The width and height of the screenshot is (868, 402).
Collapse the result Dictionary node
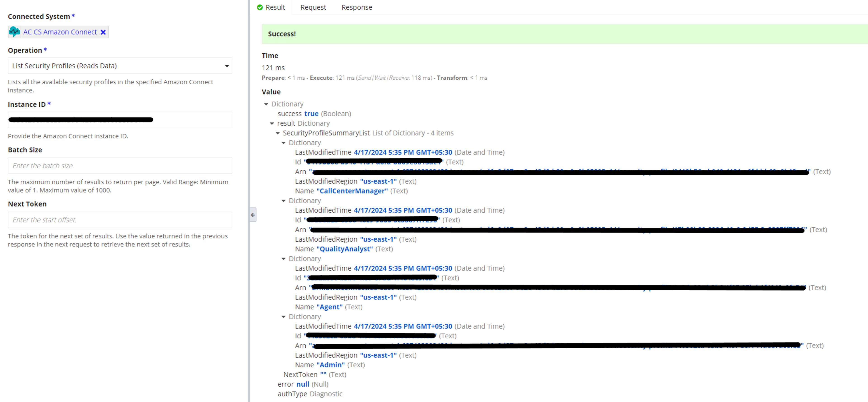[x=272, y=124]
